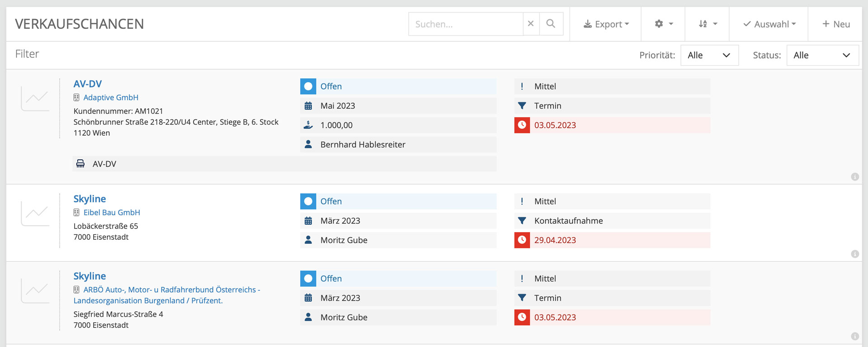Open ARBÖ Auto-, Motor- u Radfahrerbund link
Viewport: 868px width, 347px height.
[x=171, y=290]
